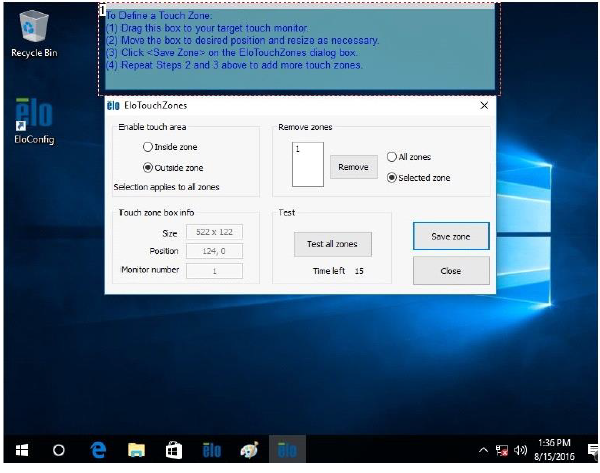Launch Microsoft Edge from taskbar
The image size is (600, 473).
tap(98, 450)
